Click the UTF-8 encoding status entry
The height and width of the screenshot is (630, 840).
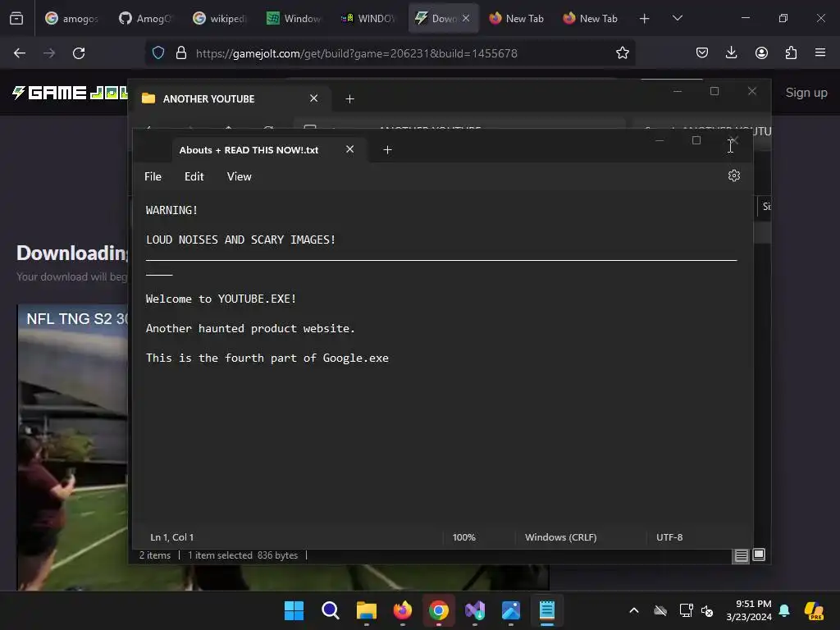coord(669,537)
